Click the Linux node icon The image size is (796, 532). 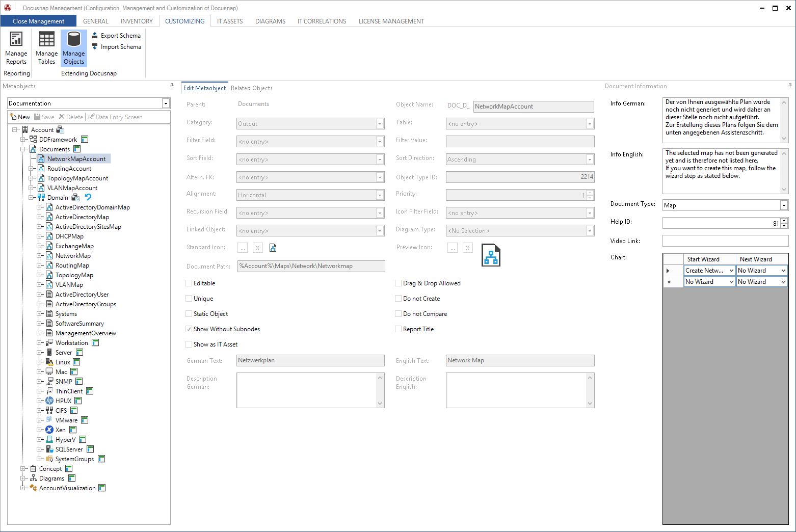[x=49, y=362]
